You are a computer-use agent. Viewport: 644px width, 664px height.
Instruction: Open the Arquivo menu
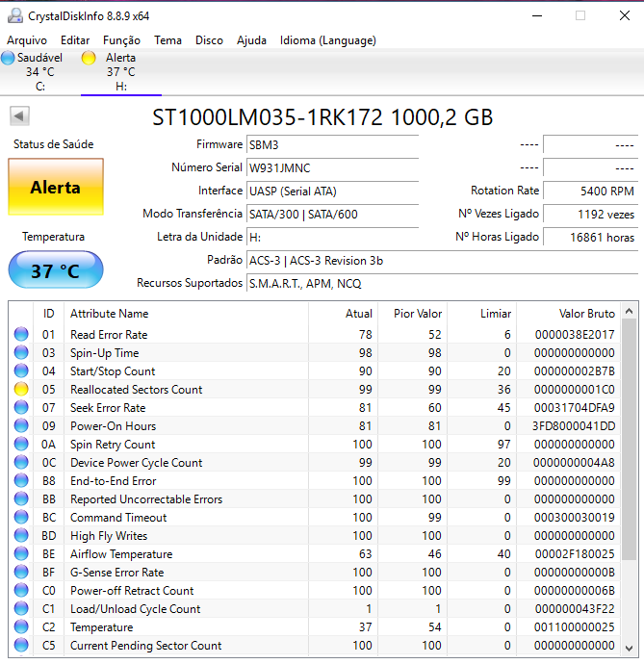pos(27,40)
